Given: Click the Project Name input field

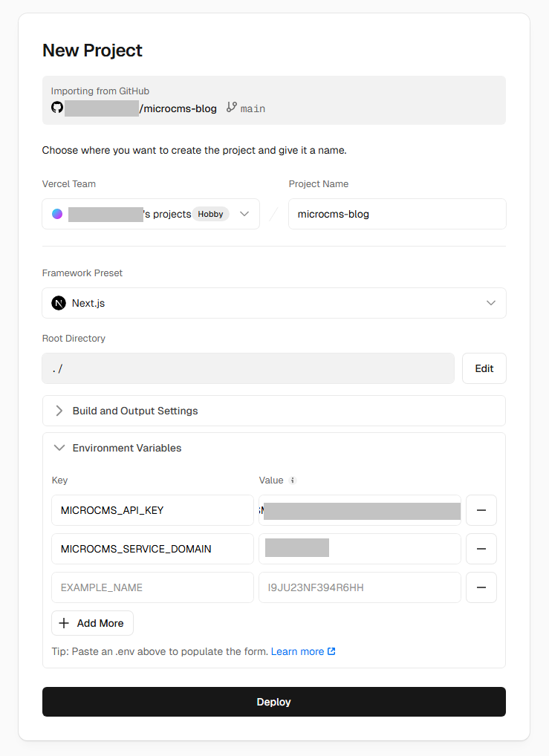Looking at the screenshot, I should [x=397, y=213].
